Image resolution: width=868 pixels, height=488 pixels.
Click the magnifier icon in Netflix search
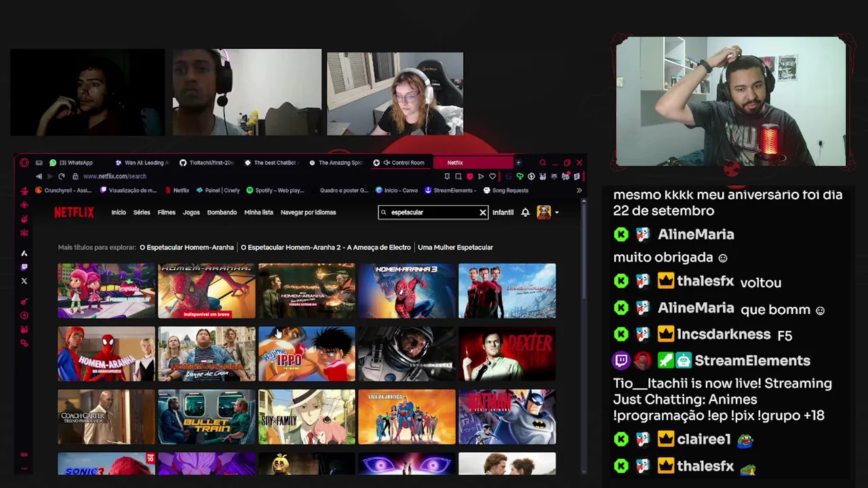tap(384, 212)
